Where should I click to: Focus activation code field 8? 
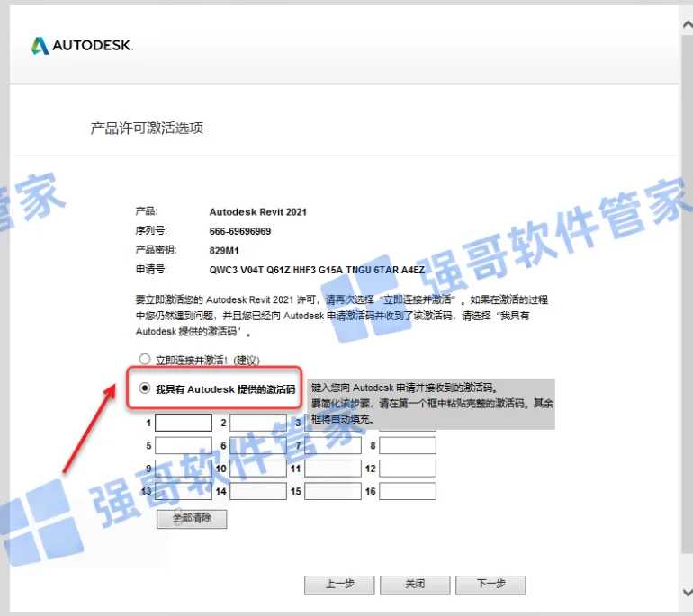coord(408,445)
